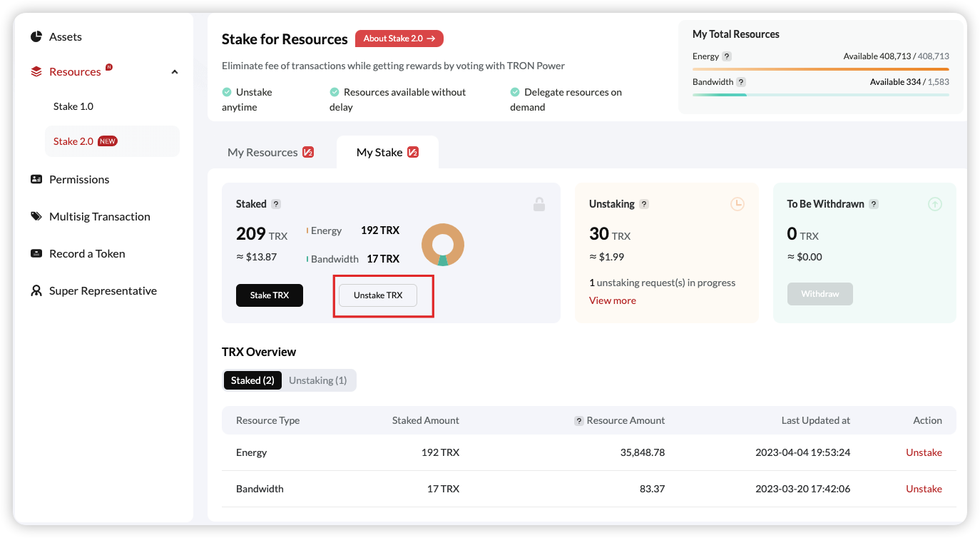Viewport: 980px width, 538px height.
Task: Click the Resources layers icon in sidebar
Action: tap(36, 71)
